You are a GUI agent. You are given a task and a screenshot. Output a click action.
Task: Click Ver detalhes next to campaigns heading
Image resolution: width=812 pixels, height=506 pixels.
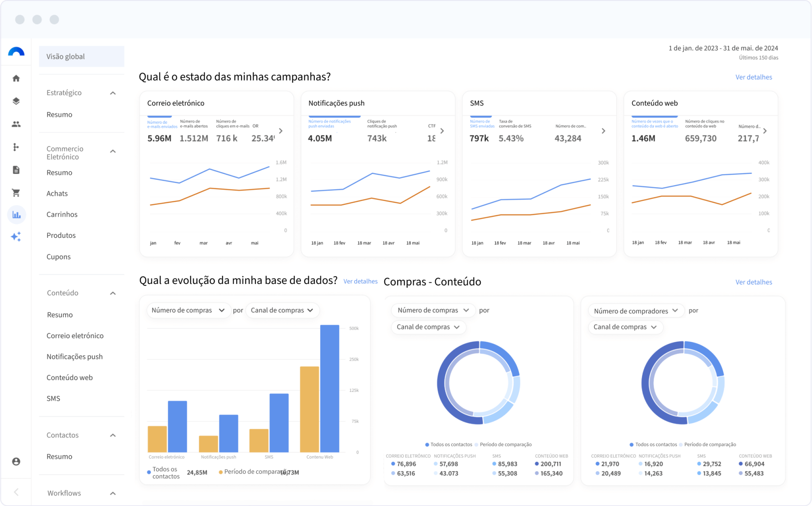(753, 77)
